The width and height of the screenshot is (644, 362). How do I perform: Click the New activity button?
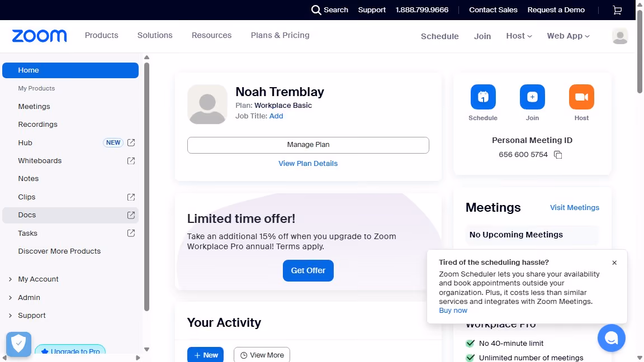205,355
